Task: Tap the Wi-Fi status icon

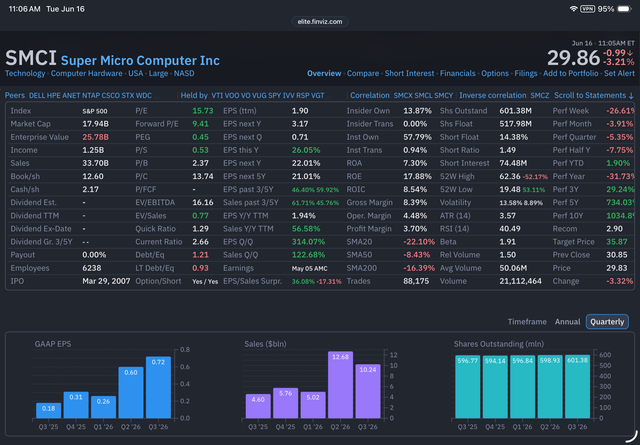Action: pos(573,9)
